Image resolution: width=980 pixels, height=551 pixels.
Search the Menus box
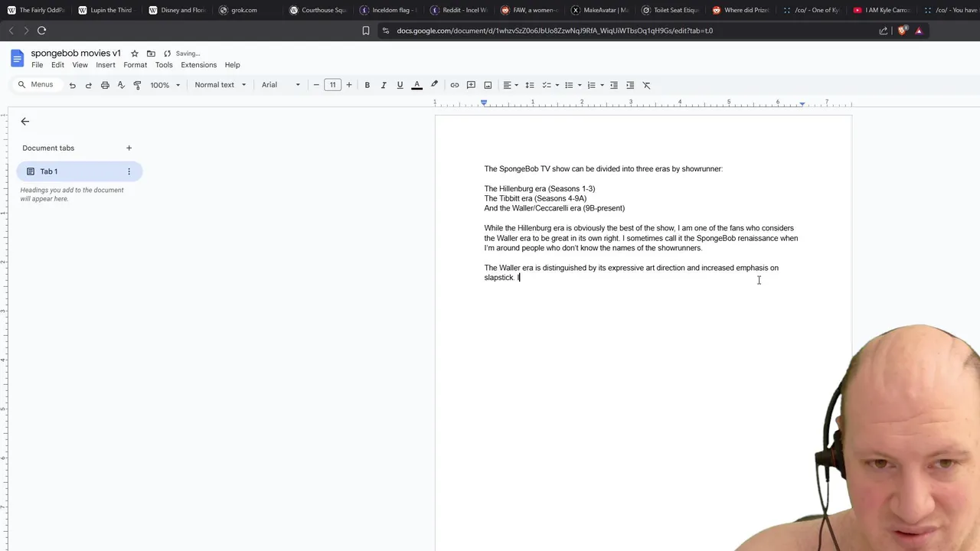36,85
